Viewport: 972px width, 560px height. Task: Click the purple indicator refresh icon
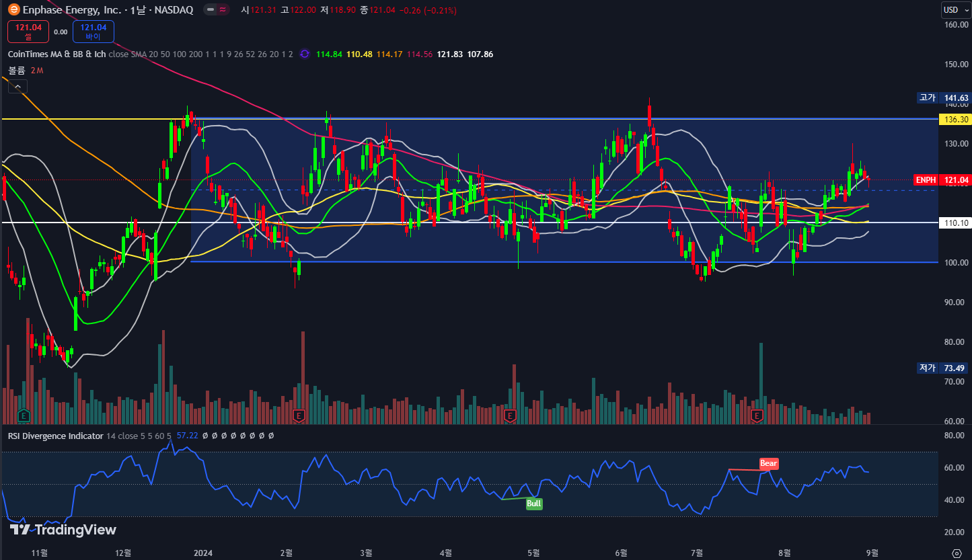pyautogui.click(x=305, y=54)
